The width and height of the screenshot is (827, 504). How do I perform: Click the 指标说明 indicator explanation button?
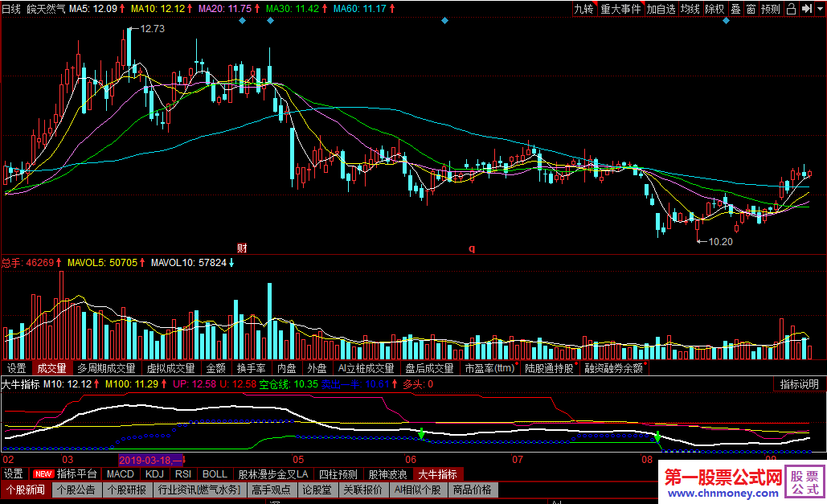tap(799, 384)
